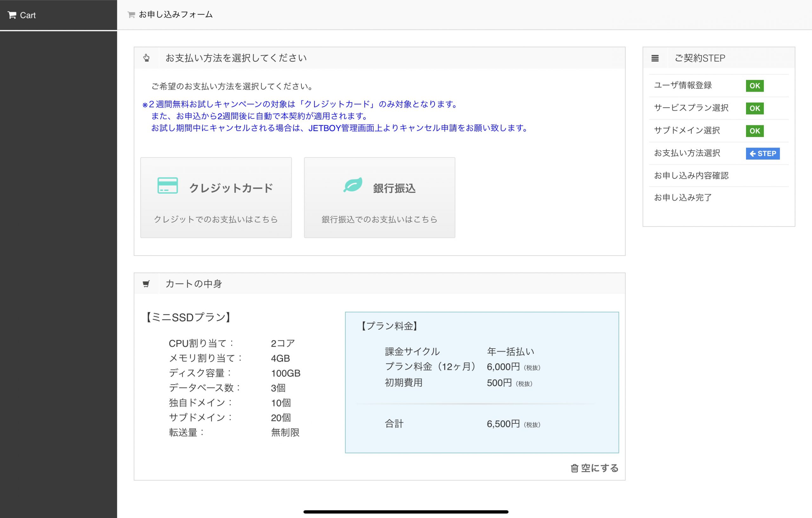Click the 2コア CPU value
The width and height of the screenshot is (812, 518).
pos(283,343)
